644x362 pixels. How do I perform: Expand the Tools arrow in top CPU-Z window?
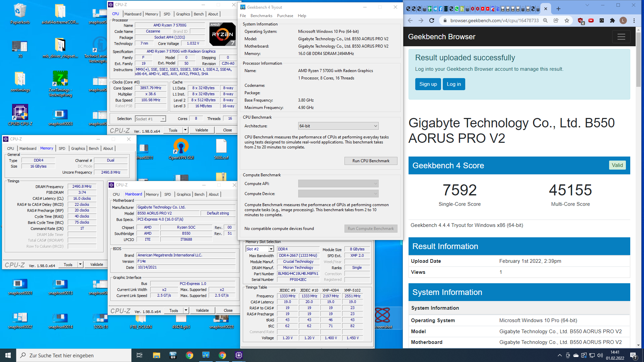coord(185,130)
